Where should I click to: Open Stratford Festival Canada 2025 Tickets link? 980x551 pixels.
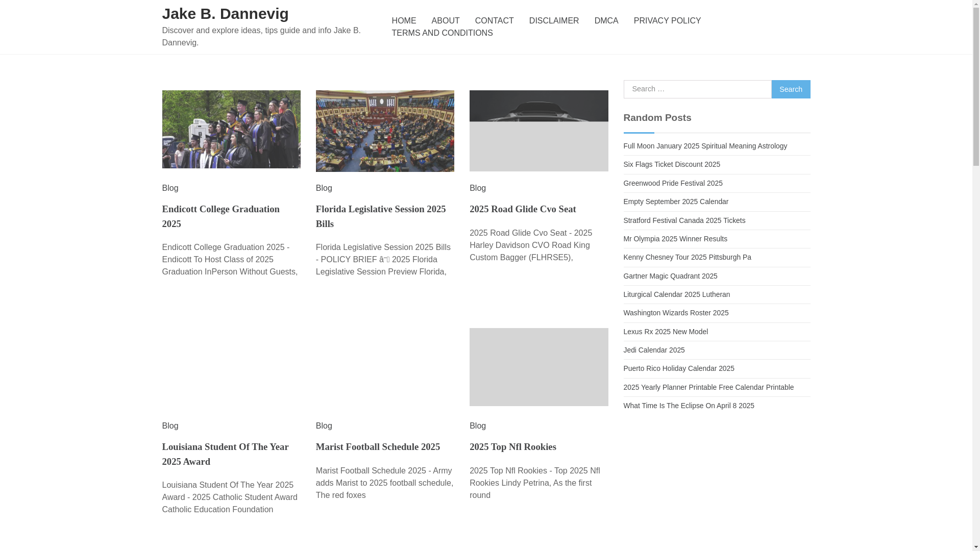pos(684,220)
